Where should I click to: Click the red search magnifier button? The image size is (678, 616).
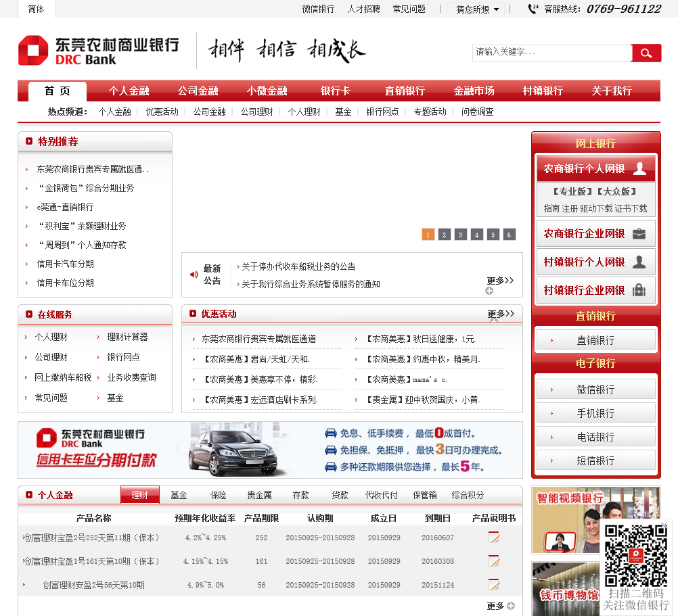646,53
